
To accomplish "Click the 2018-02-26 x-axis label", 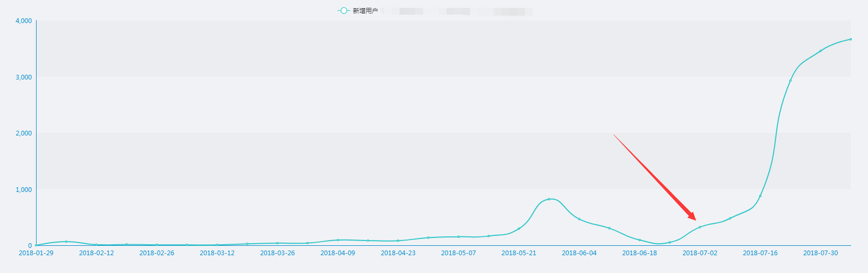I will (157, 253).
